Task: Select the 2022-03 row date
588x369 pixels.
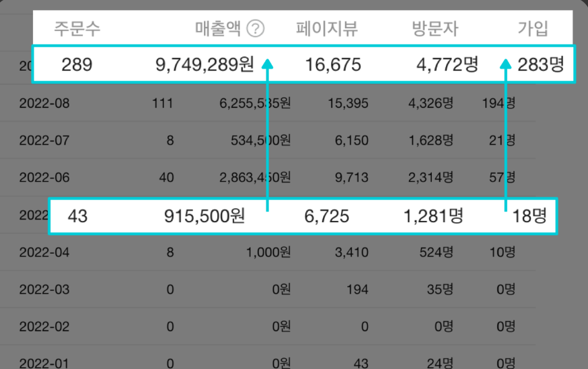Action: (x=44, y=290)
